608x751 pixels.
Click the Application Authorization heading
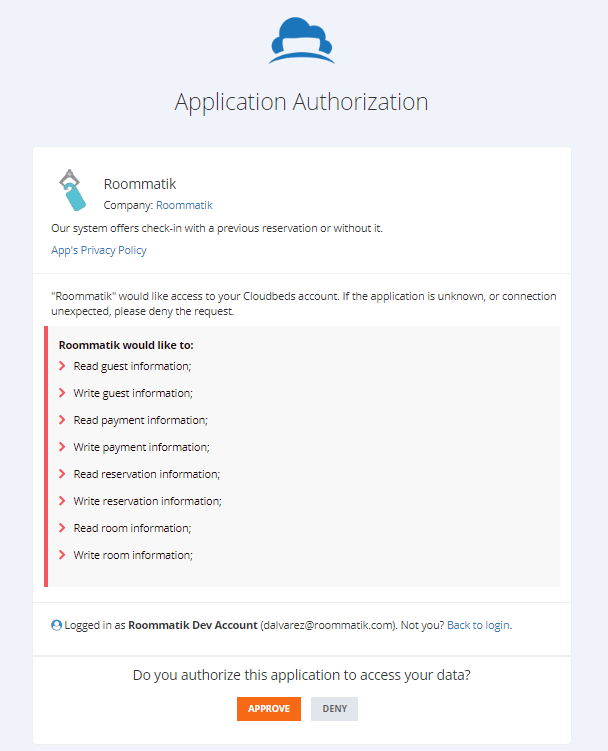pos(302,102)
